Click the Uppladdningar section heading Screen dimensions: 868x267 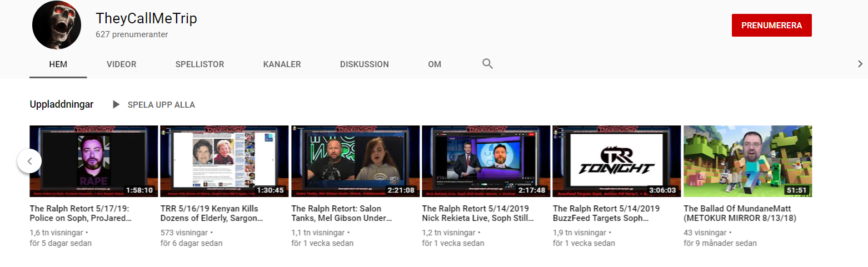point(62,104)
